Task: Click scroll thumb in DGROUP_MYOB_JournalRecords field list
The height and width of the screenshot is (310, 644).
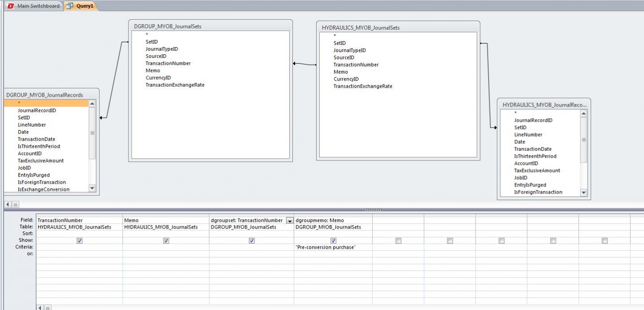Action: 93,133
